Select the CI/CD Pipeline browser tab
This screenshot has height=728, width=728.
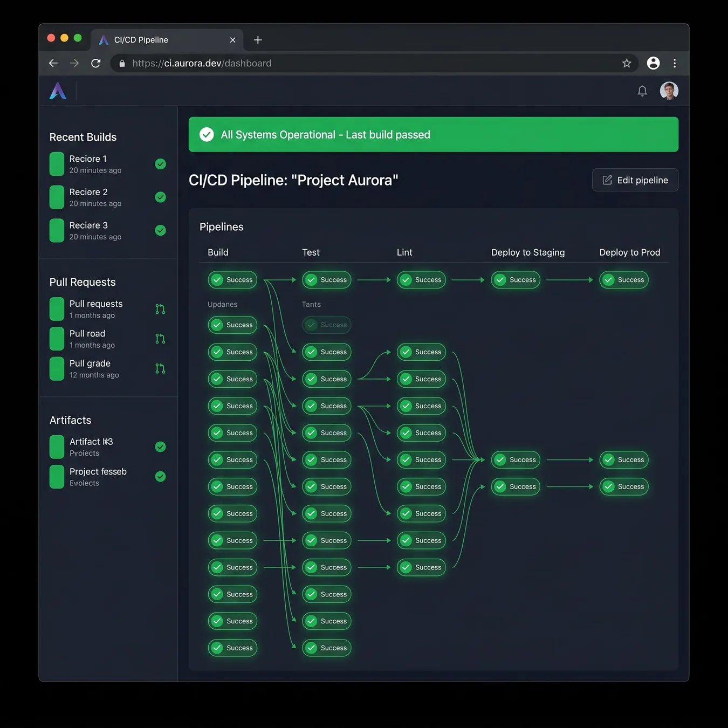(167, 40)
